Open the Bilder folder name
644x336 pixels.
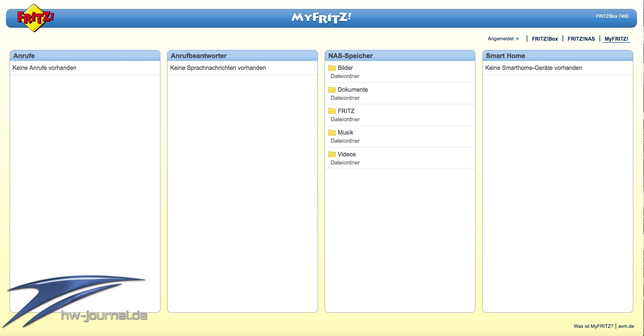tap(345, 68)
